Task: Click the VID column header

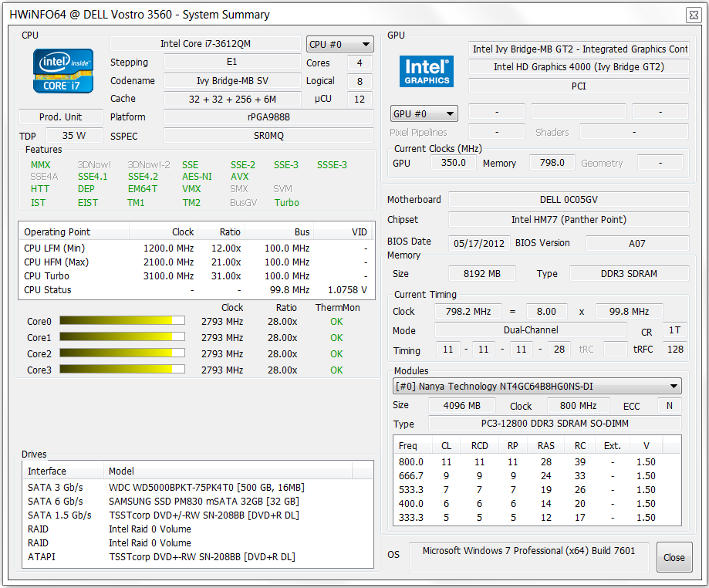Action: point(343,232)
